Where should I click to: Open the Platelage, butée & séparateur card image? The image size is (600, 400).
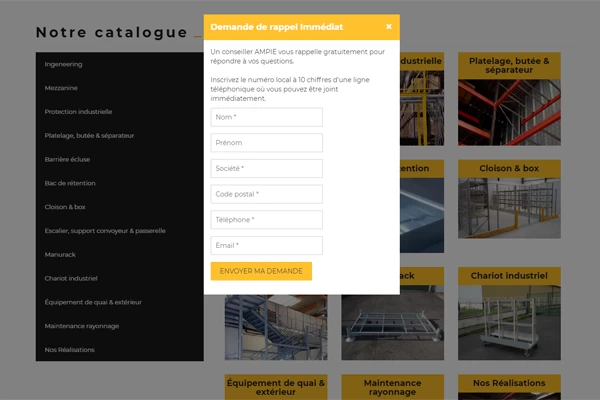[509, 113]
